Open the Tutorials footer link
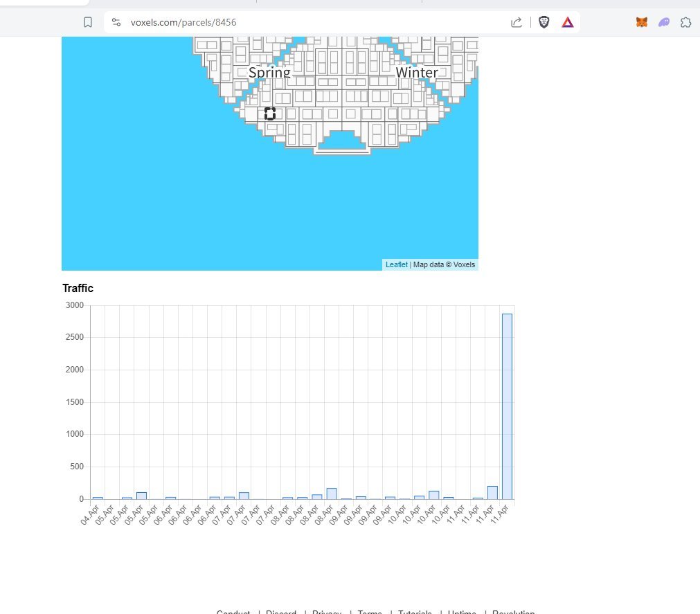 pyautogui.click(x=415, y=612)
